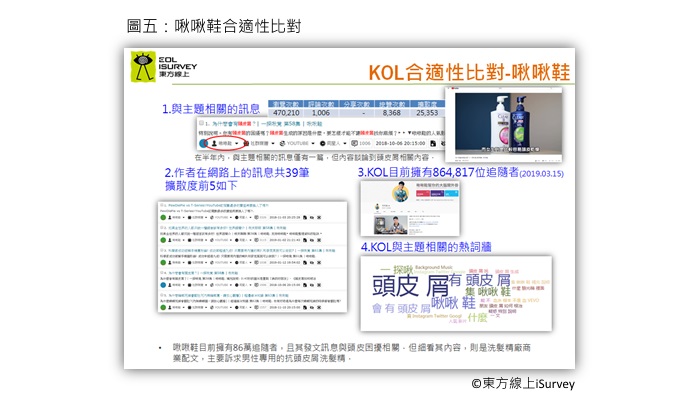The image size is (700, 400).
Task: Click the X delete icon in list post 2
Action: click(x=319, y=240)
